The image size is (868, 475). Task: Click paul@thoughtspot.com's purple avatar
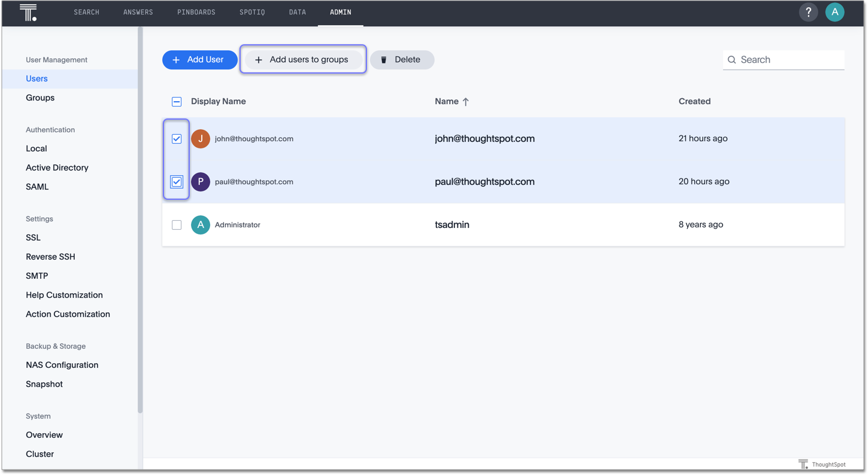(200, 181)
